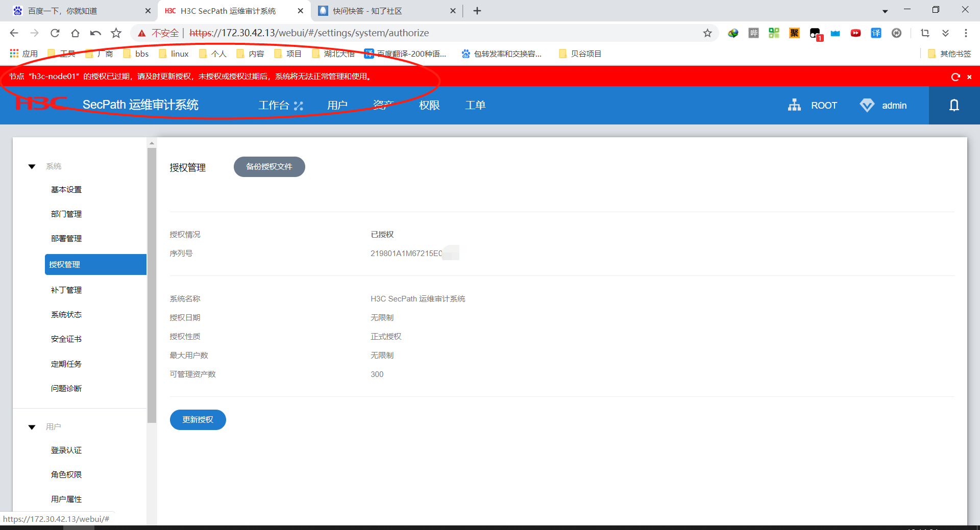Click the not-secure warning triangle icon

(x=142, y=33)
